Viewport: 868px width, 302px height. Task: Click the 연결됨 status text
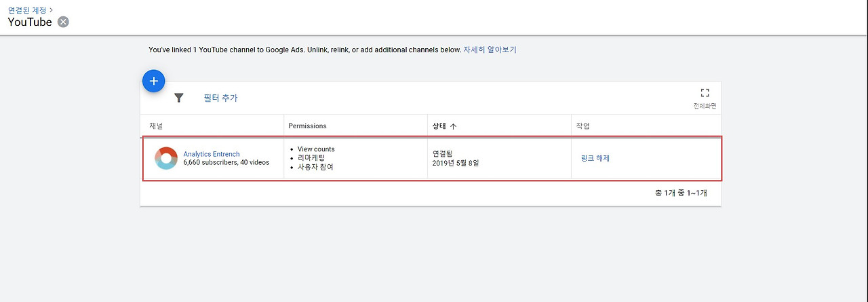point(443,154)
